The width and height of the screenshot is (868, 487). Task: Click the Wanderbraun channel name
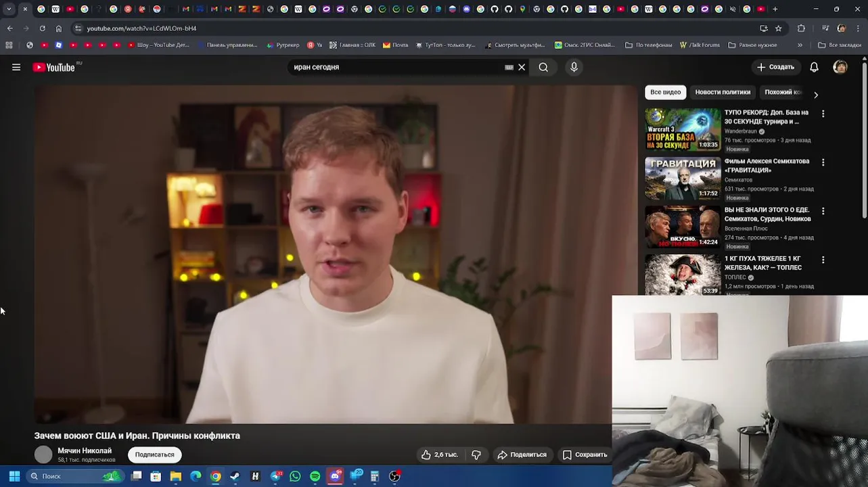point(741,131)
